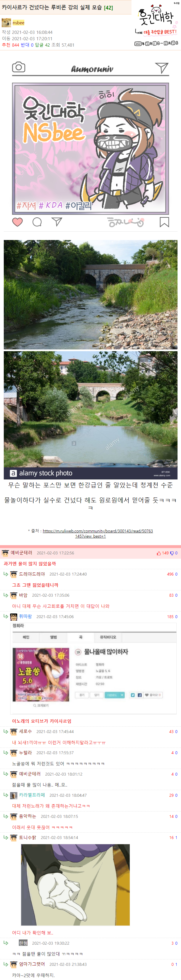The width and height of the screenshot is (181, 980).
Task: Click the paper plane icon beside humoruniv title
Action: [x=162, y=68]
